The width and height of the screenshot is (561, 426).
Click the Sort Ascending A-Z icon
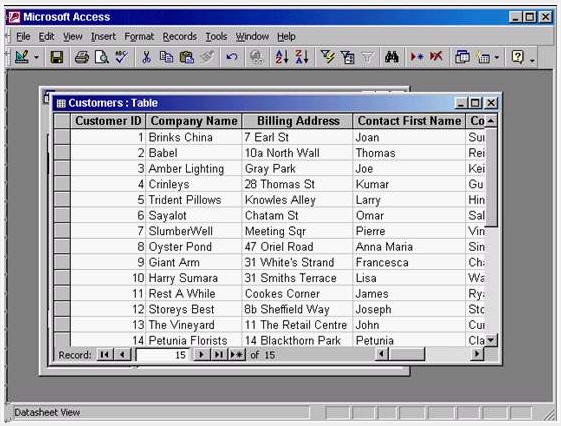[282, 57]
